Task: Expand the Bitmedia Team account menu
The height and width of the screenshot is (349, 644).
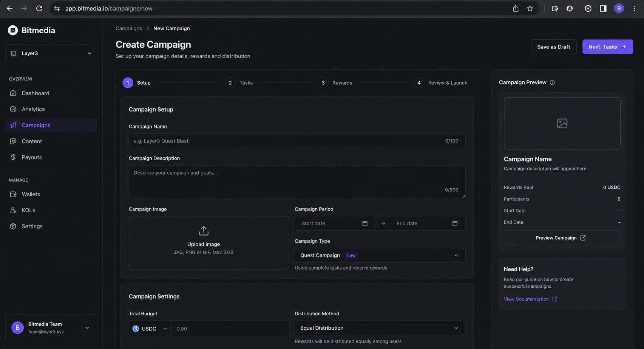Action: click(x=51, y=327)
